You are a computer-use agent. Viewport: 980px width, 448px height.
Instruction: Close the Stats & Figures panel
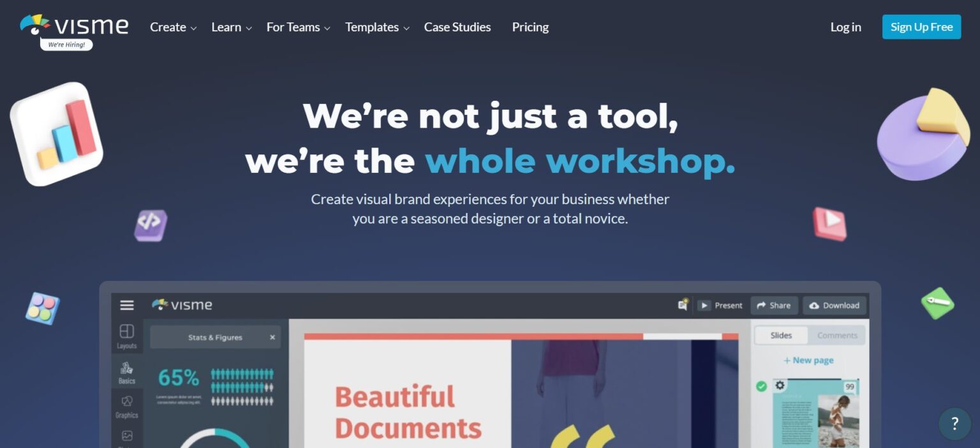click(x=271, y=337)
